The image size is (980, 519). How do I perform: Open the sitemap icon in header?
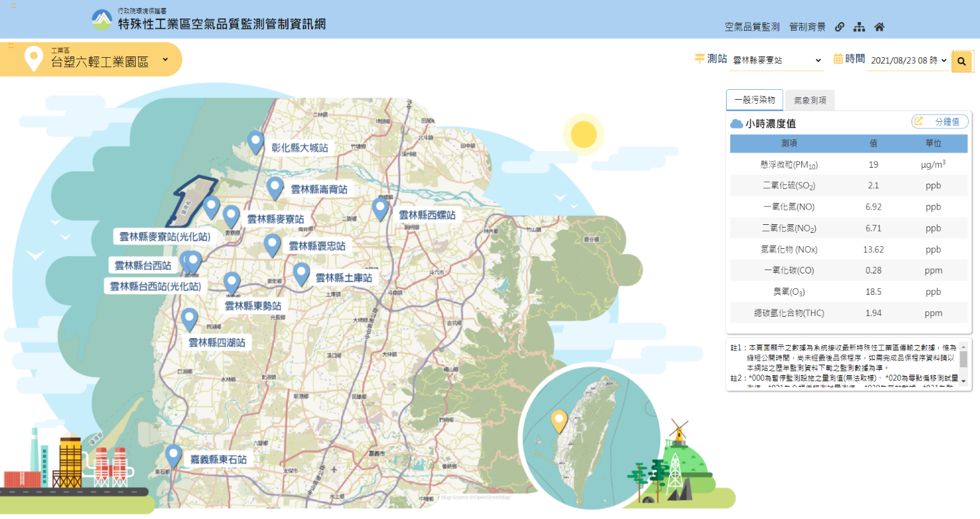[859, 27]
